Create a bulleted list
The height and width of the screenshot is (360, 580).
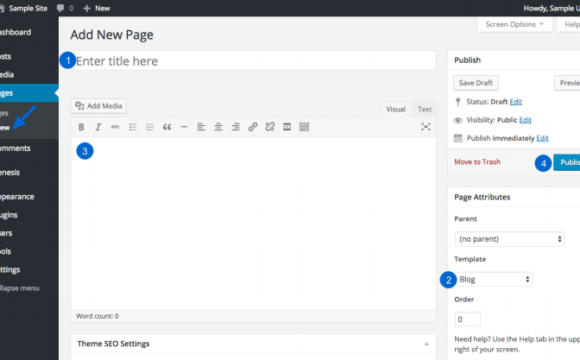[132, 127]
